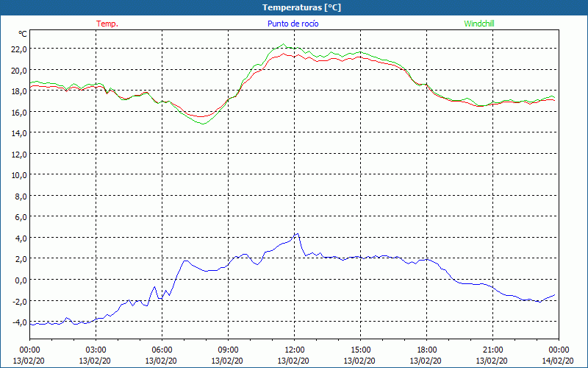Viewport: 588px width, 368px height.
Task: Click the '03:00' time axis label
Action: pyautogui.click(x=96, y=350)
